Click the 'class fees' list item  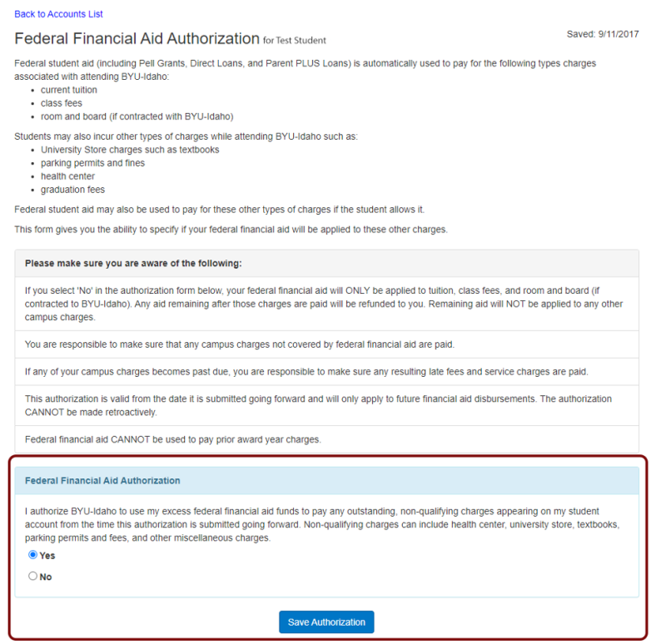[x=62, y=103]
